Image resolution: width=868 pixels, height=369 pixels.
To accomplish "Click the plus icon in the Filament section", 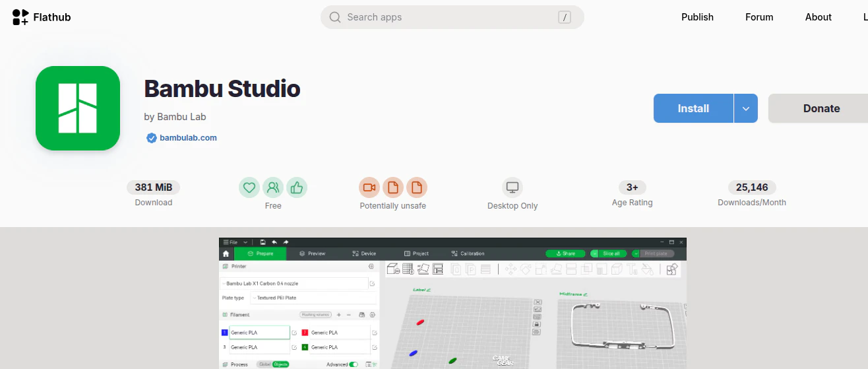I will (x=338, y=315).
